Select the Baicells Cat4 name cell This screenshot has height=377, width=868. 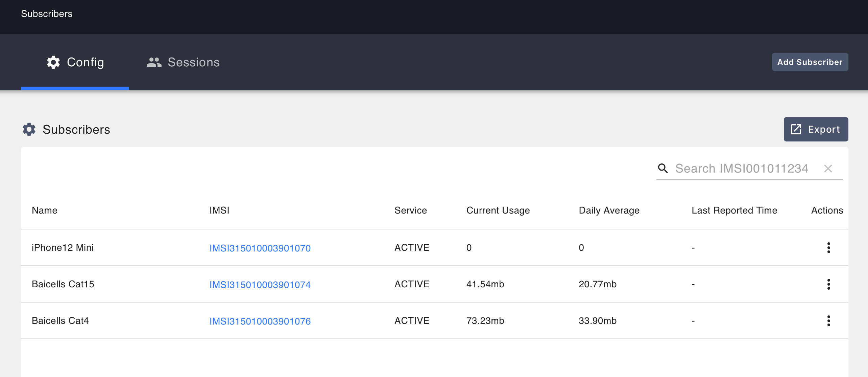coord(60,320)
